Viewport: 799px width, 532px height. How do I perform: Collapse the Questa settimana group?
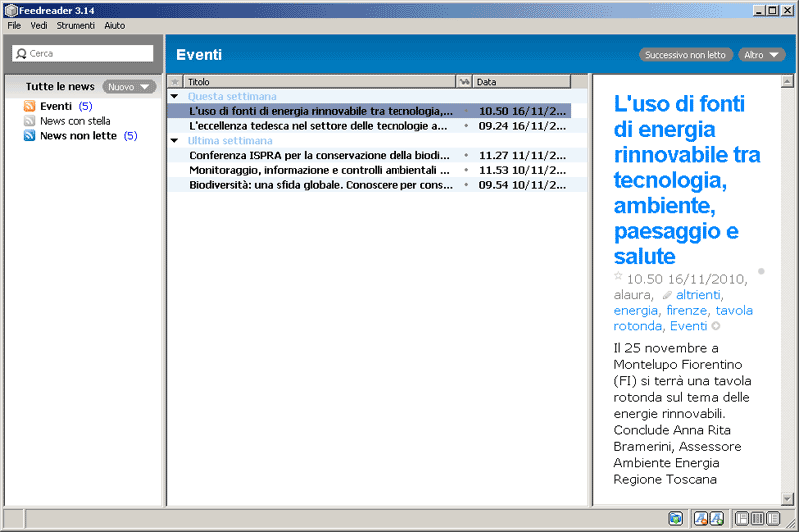click(175, 97)
